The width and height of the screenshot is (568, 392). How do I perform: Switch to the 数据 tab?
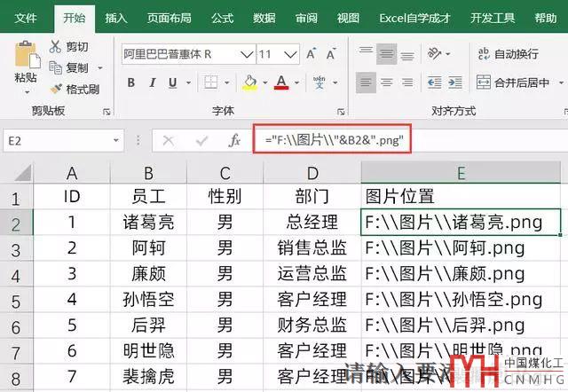click(264, 18)
